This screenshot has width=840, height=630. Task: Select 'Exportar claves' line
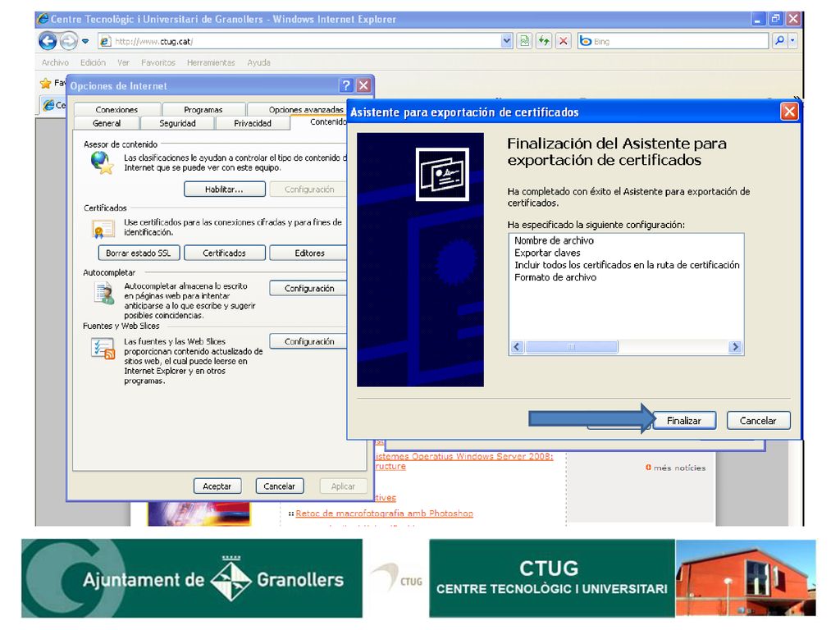[547, 253]
